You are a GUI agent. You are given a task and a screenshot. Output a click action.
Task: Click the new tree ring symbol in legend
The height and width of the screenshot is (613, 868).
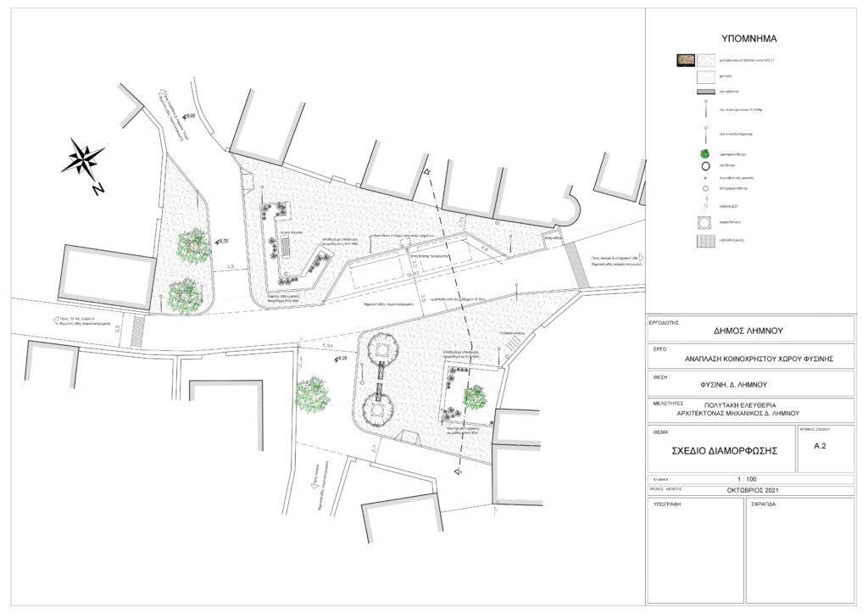704,167
